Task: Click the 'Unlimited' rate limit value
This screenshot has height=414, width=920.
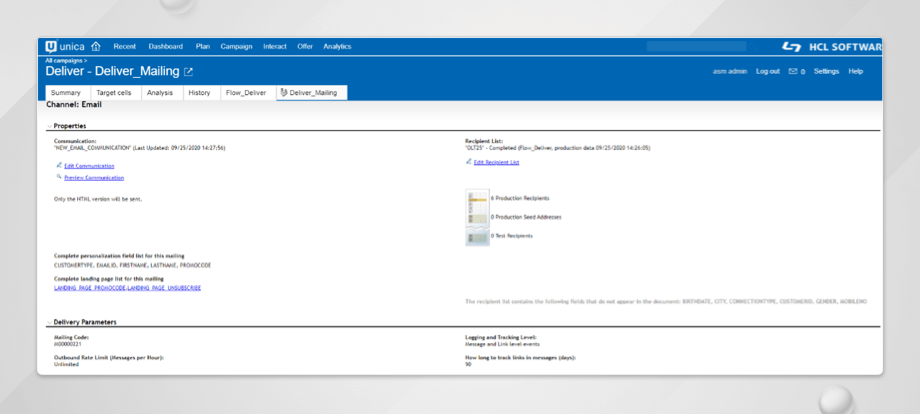Action: click(x=66, y=364)
